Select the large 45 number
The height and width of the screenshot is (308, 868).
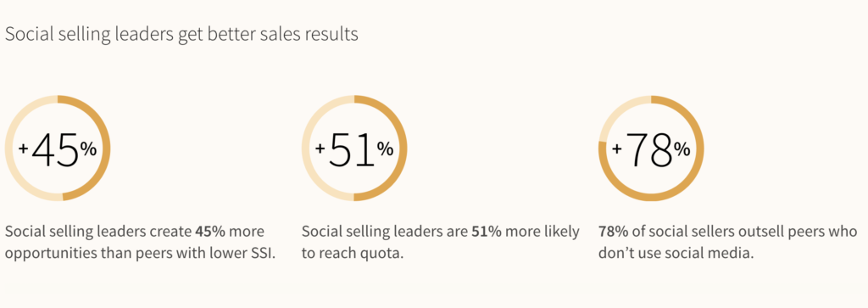55,149
